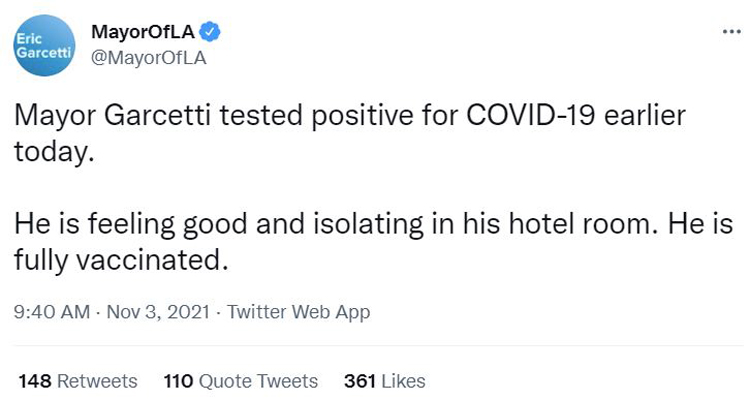View who gave 361 Likes
750x399 pixels.
pos(385,381)
